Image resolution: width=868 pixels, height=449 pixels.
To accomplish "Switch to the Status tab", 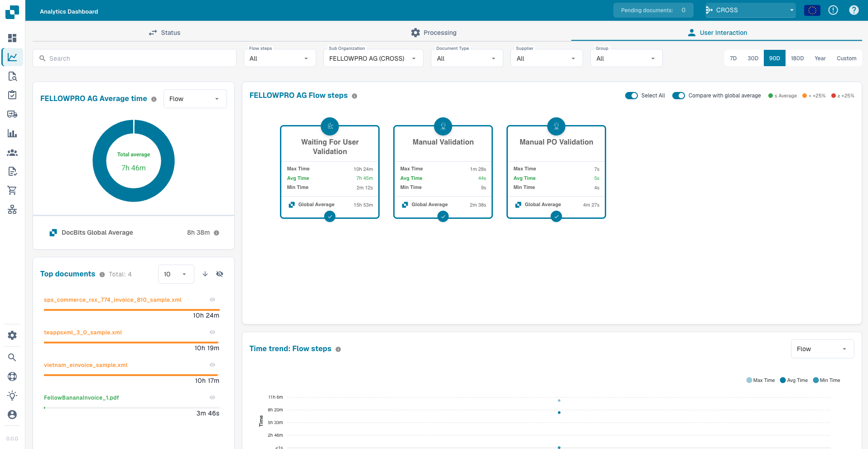I will tap(164, 33).
